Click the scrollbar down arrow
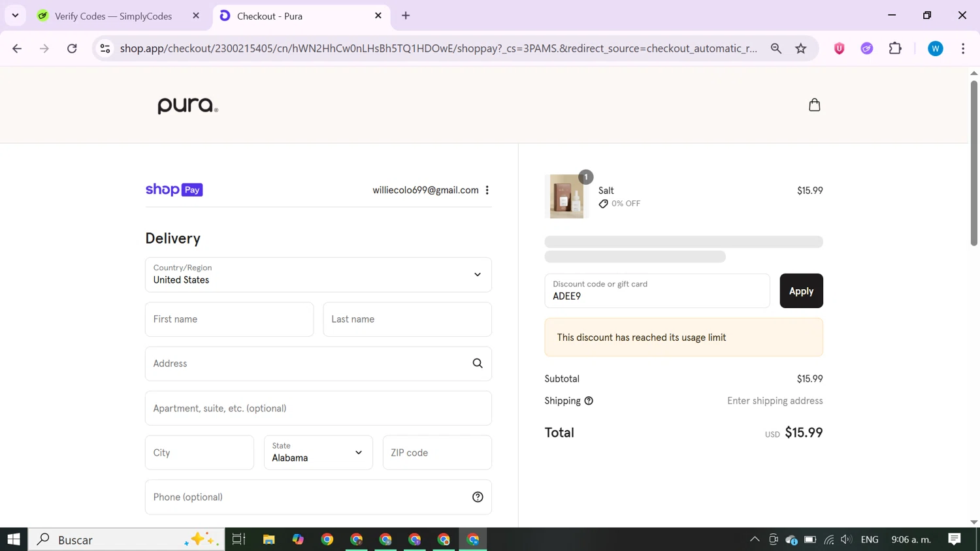The height and width of the screenshot is (551, 980). click(973, 522)
